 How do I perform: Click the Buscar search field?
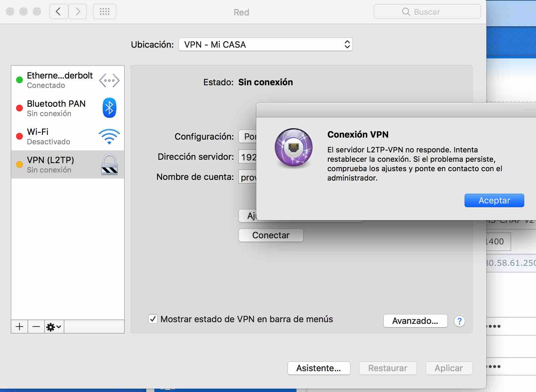coord(427,12)
